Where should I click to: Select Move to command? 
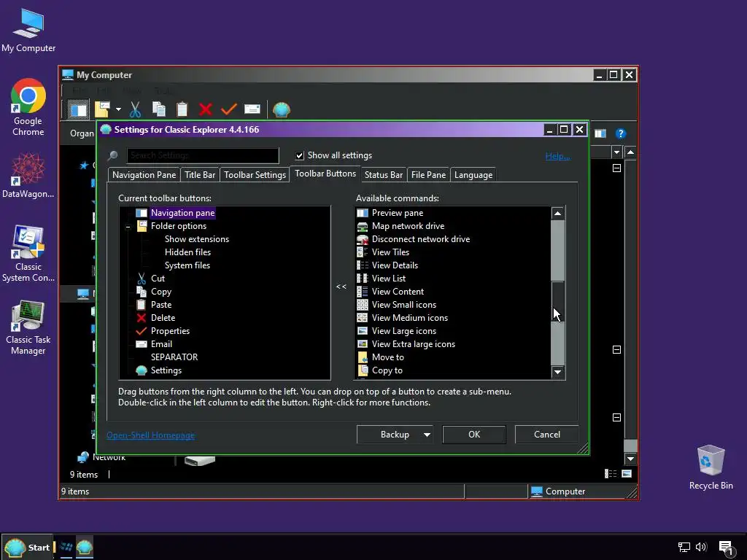[388, 357]
